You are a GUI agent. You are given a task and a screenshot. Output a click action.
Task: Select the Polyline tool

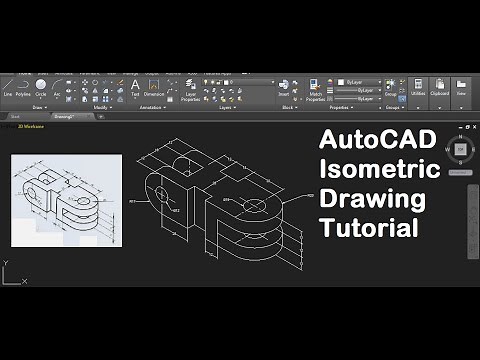click(23, 88)
